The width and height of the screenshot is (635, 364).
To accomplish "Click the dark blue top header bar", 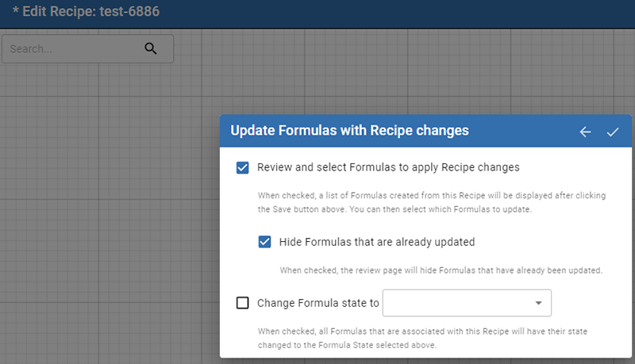I will (397, 13).
